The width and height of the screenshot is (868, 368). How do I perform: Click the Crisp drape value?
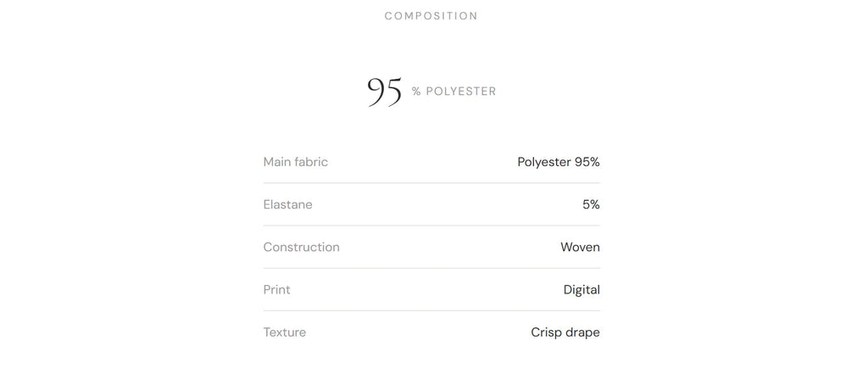click(x=565, y=332)
